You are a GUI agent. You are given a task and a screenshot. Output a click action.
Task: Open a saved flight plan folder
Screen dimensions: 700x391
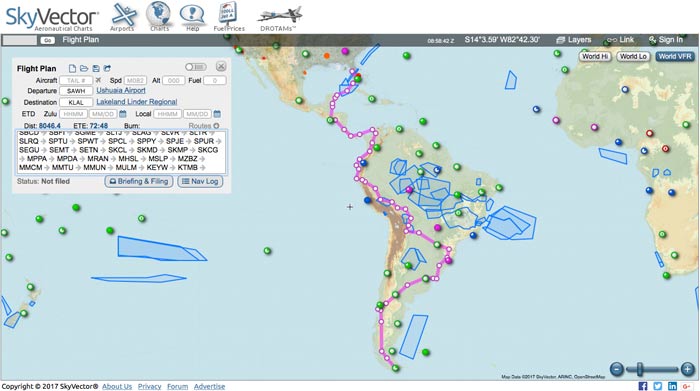click(84, 68)
